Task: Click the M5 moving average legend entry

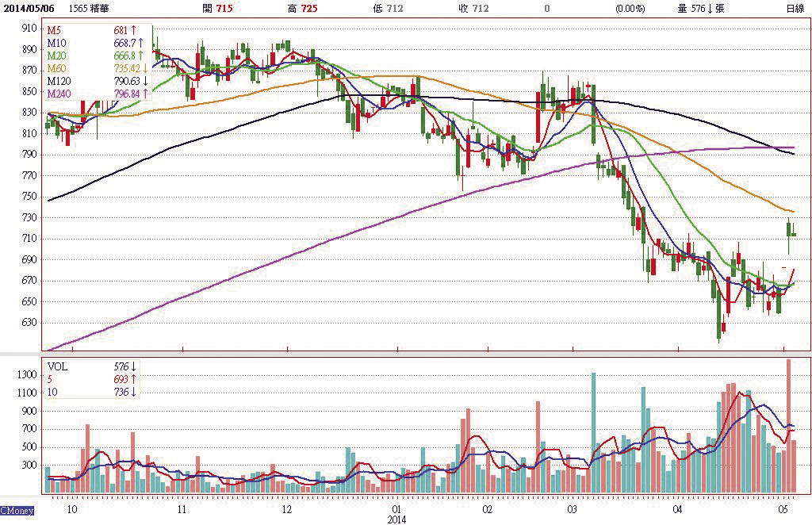Action: (x=54, y=29)
